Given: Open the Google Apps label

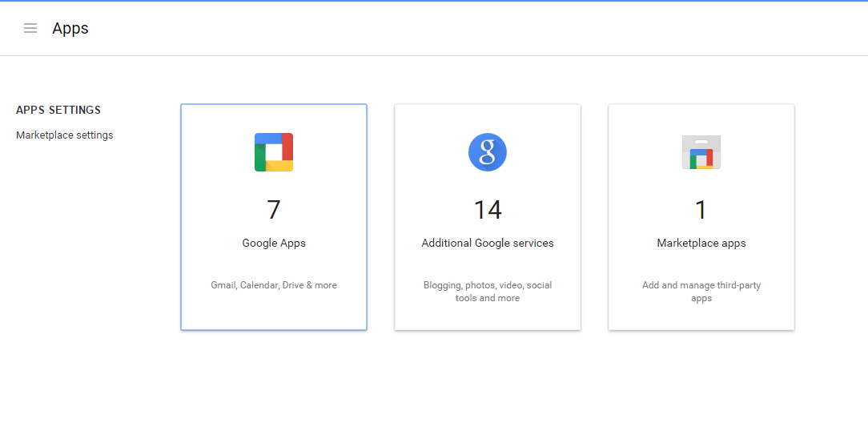Looking at the screenshot, I should point(274,243).
